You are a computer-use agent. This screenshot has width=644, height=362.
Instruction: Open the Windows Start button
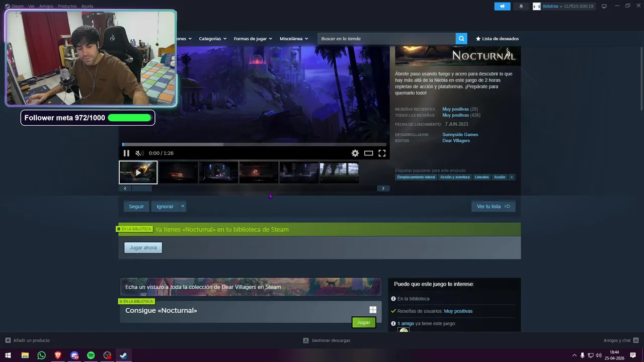point(8,355)
